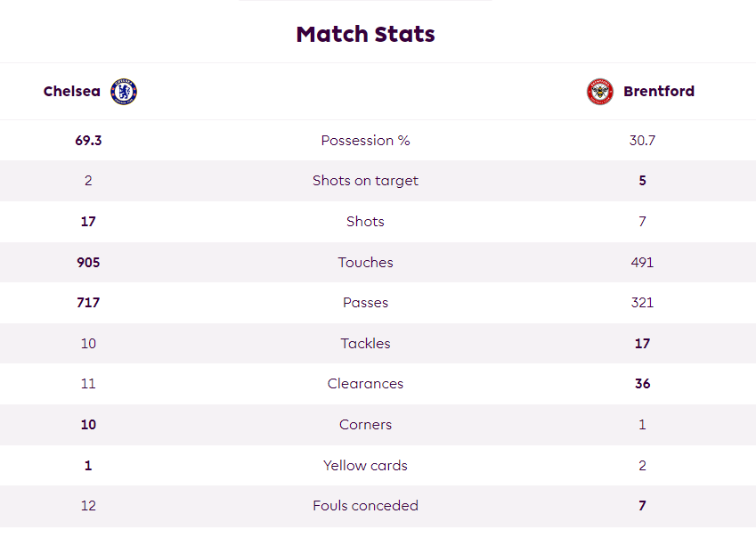Viewport: 756px width, 538px height.
Task: Click the Fouls conceded row label
Action: click(365, 505)
